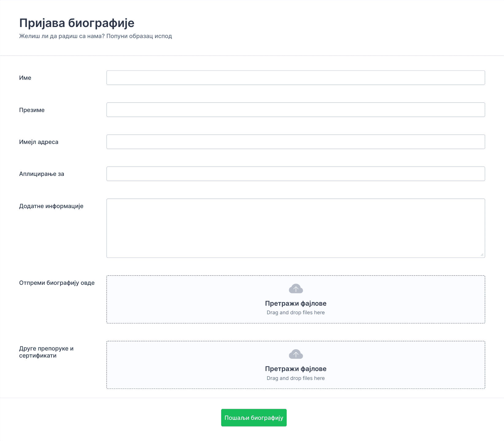The image size is (504, 441).
Task: Focus the Аплицирање за input field
Action: pos(296,174)
